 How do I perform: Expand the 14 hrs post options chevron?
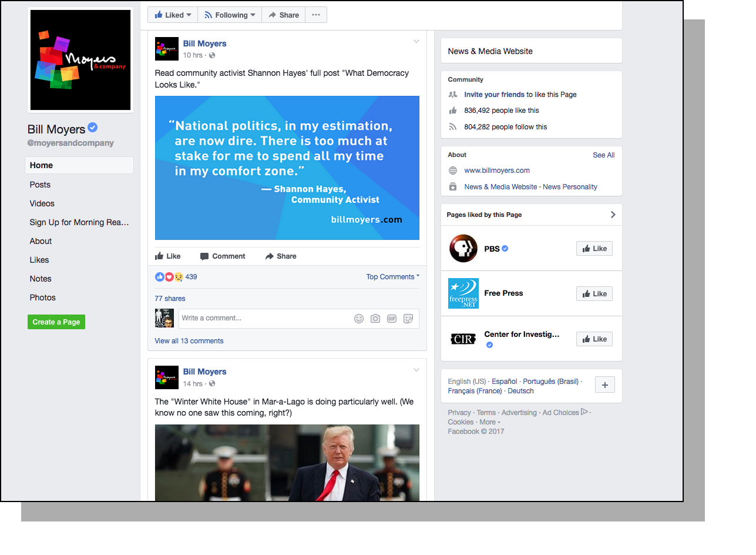point(416,370)
